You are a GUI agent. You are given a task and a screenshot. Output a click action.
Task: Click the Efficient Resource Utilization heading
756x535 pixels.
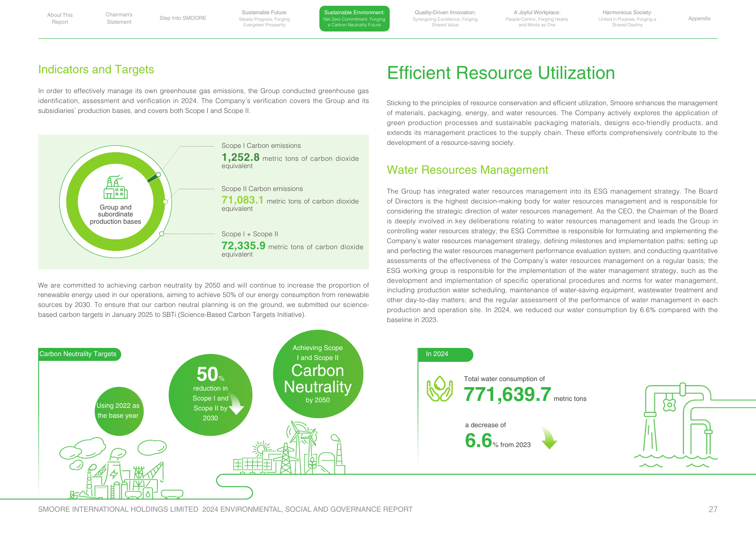click(501, 73)
